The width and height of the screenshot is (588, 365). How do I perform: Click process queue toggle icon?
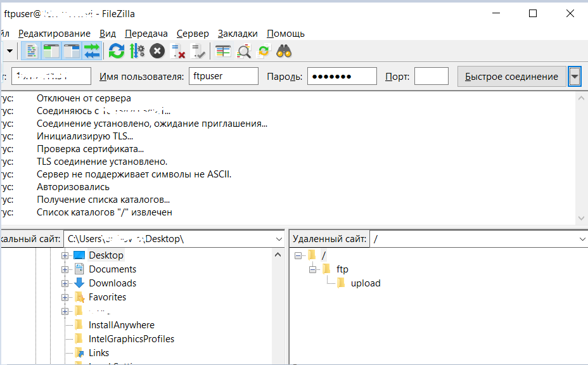click(137, 51)
